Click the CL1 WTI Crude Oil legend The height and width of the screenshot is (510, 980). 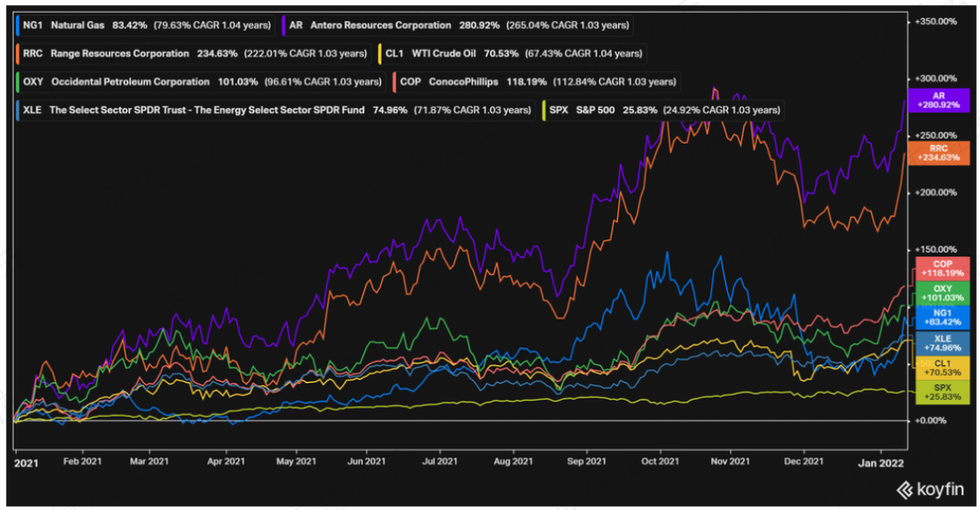[x=512, y=53]
